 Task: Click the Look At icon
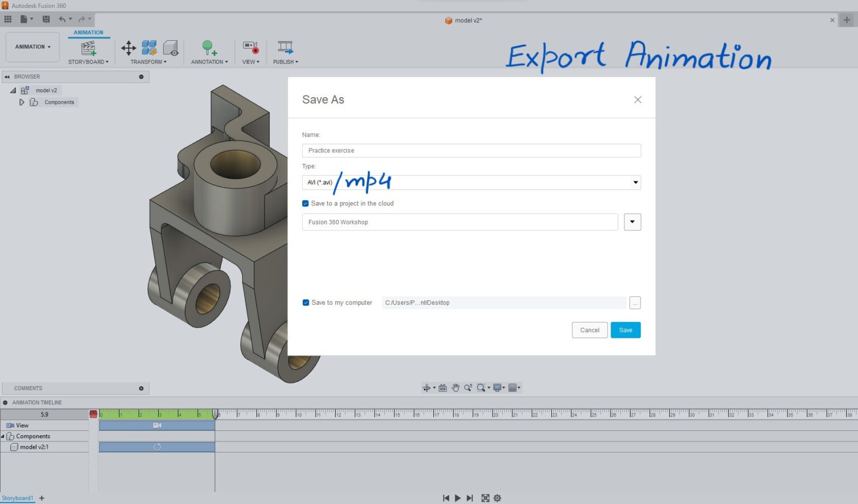coord(442,387)
